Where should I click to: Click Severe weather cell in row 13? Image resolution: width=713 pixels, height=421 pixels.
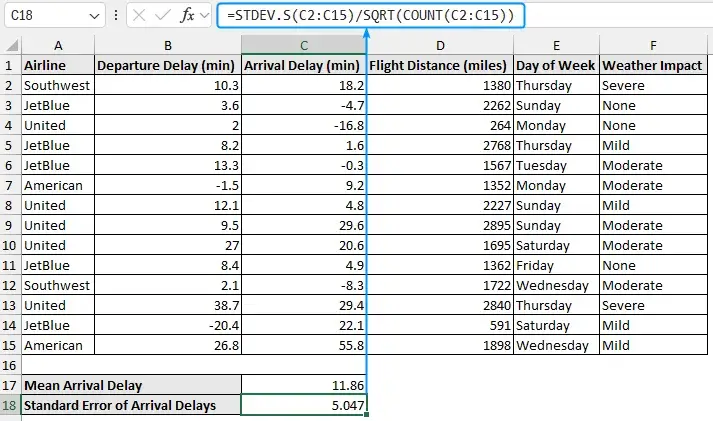[653, 306]
